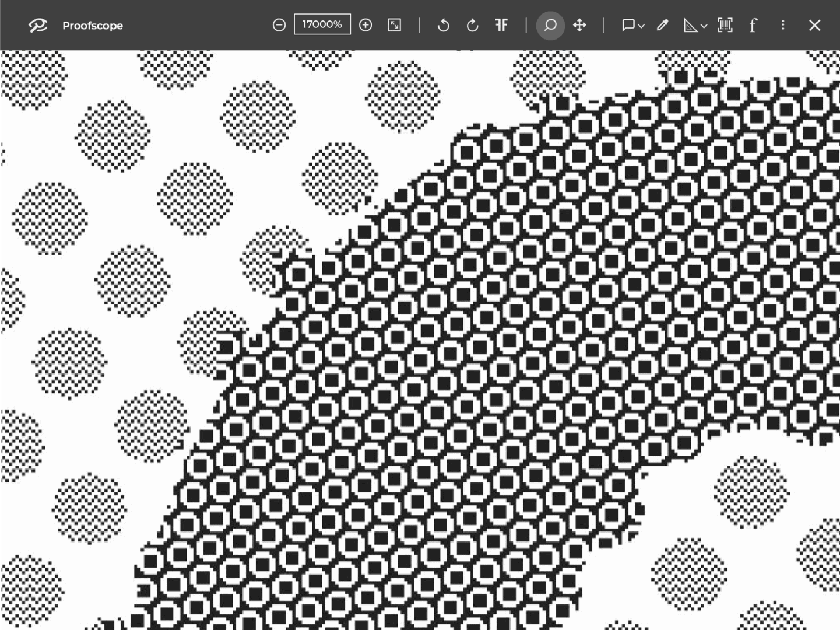Zoom out with the minus button
The height and width of the screenshot is (630, 840).
(x=279, y=25)
